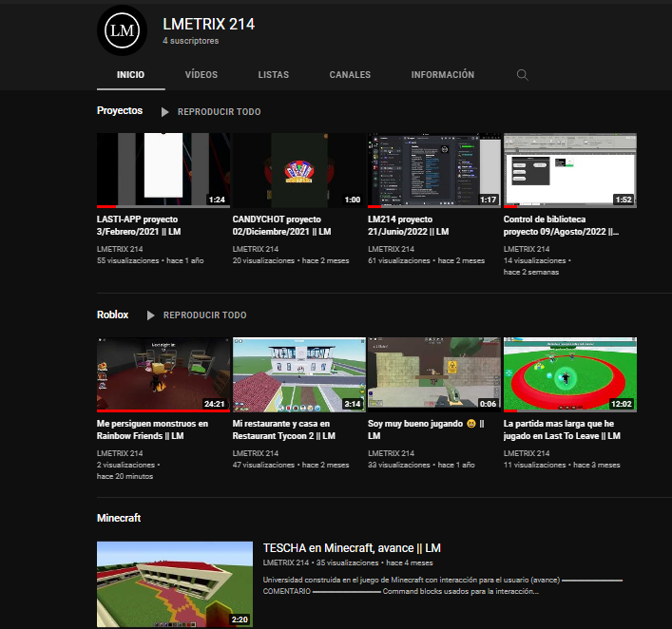672x629 pixels.
Task: Open TESCHA en Minecraft video thumbnail
Action: pyautogui.click(x=175, y=584)
